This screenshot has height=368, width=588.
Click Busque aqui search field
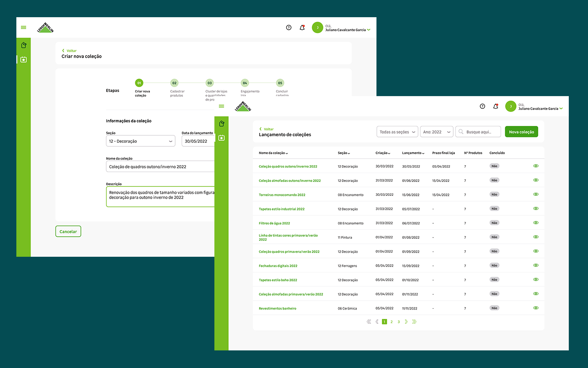pos(478,132)
